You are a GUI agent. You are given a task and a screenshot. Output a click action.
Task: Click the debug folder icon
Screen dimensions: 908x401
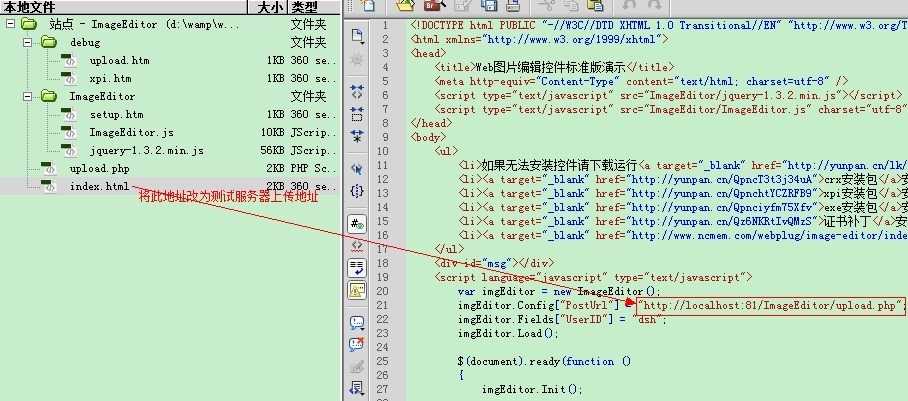(x=49, y=42)
